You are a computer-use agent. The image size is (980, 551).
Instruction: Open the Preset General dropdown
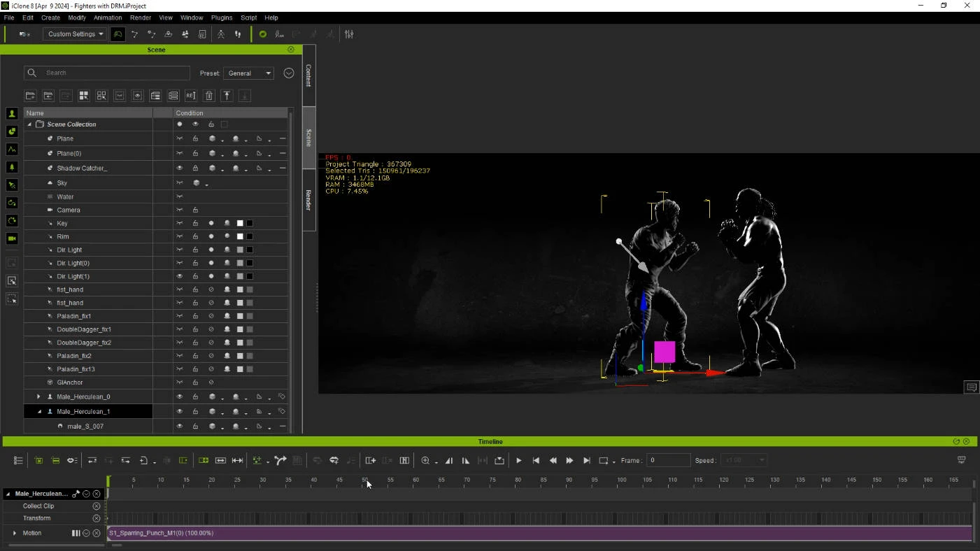point(249,73)
